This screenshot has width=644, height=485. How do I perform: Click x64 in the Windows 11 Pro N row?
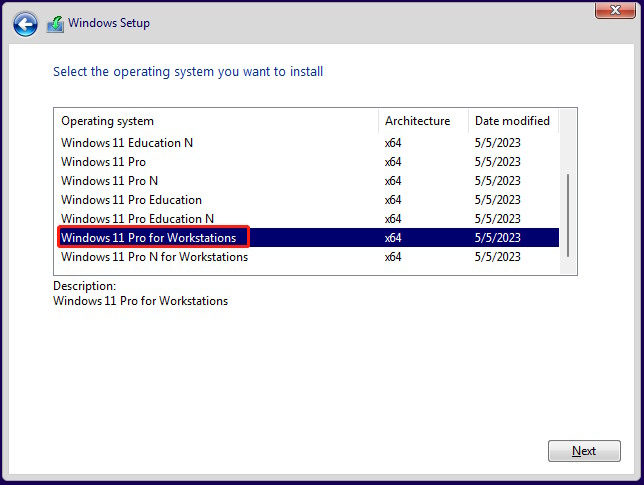coord(393,181)
